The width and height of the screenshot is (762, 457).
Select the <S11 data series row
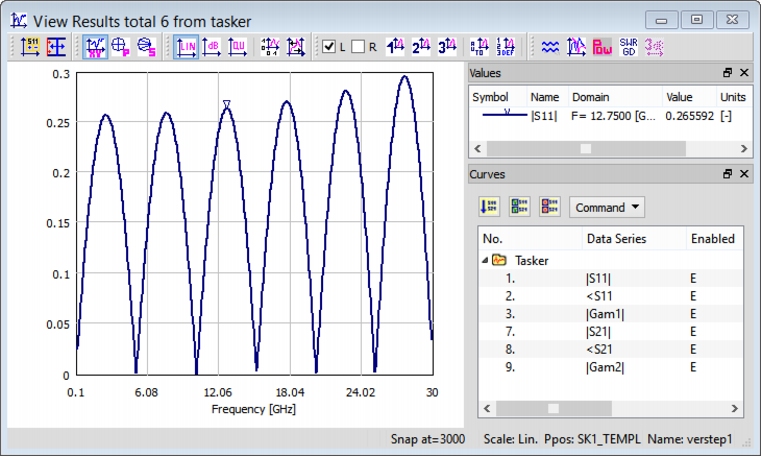(x=610, y=296)
